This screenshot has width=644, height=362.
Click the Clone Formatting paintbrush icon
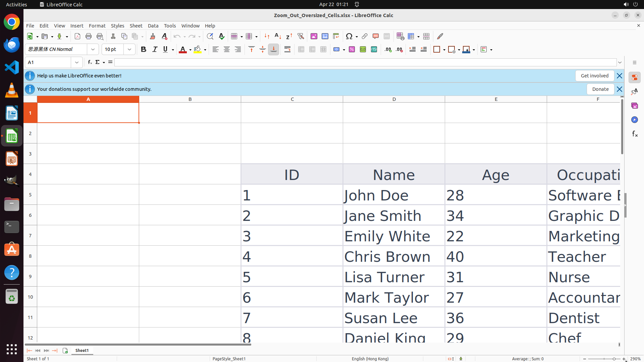coord(153,36)
